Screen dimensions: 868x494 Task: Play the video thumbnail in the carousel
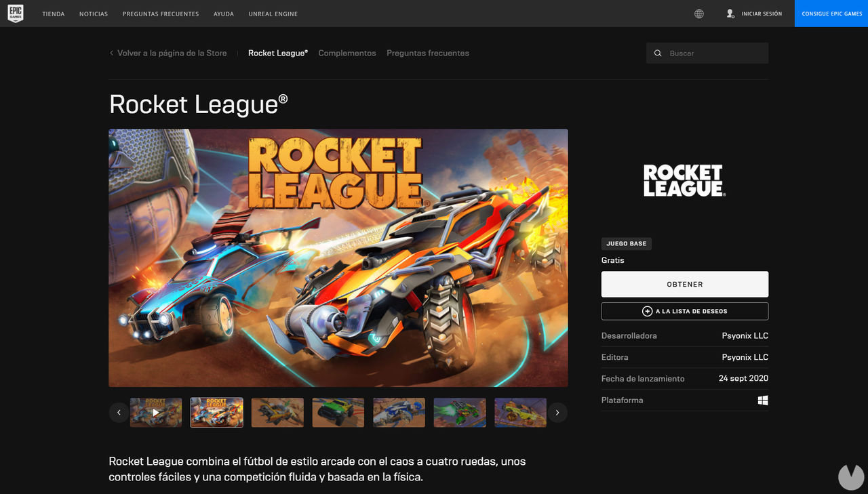(156, 412)
